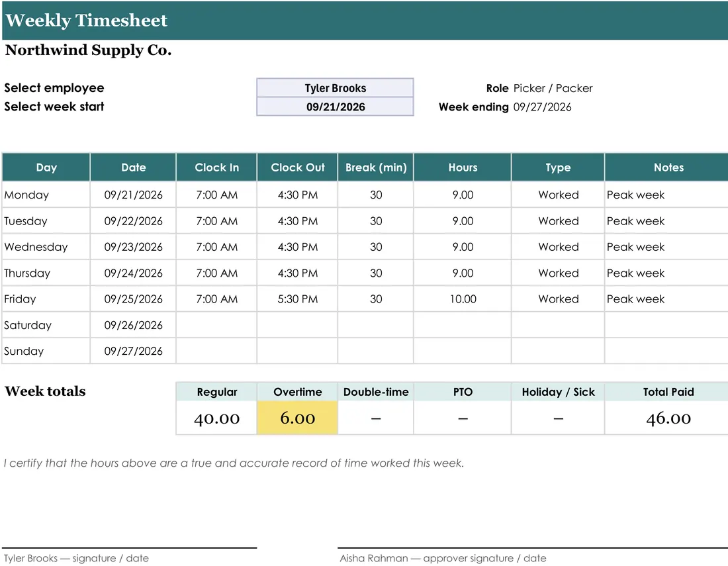
Task: Select Monday's date 09/21/2026 cell
Action: tap(133, 195)
